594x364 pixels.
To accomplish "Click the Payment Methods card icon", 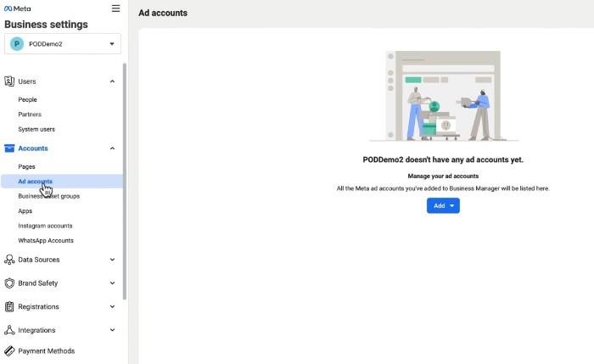I will tap(9, 351).
